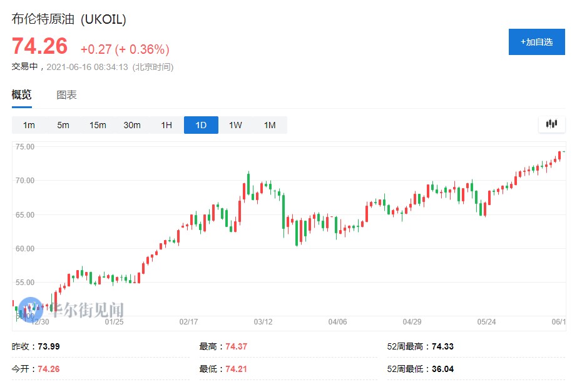Select the 概览 tab

pos(22,95)
